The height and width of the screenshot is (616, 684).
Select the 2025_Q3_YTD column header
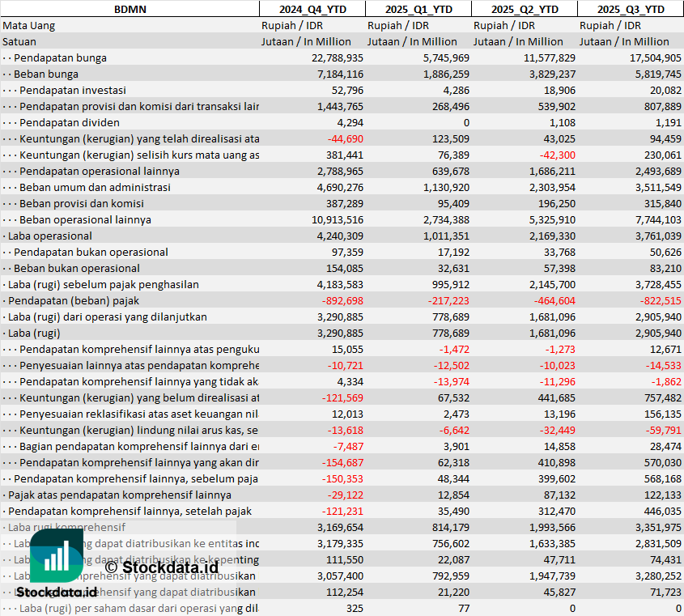(631, 9)
